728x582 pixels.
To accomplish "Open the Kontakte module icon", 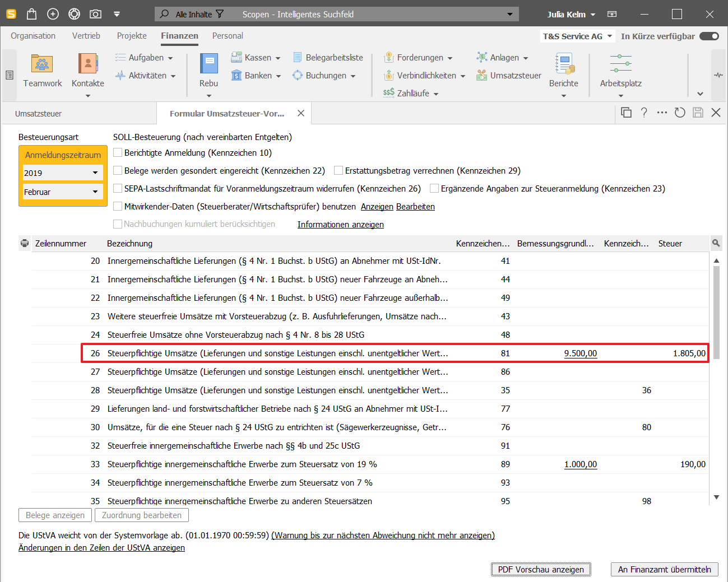I will point(88,64).
